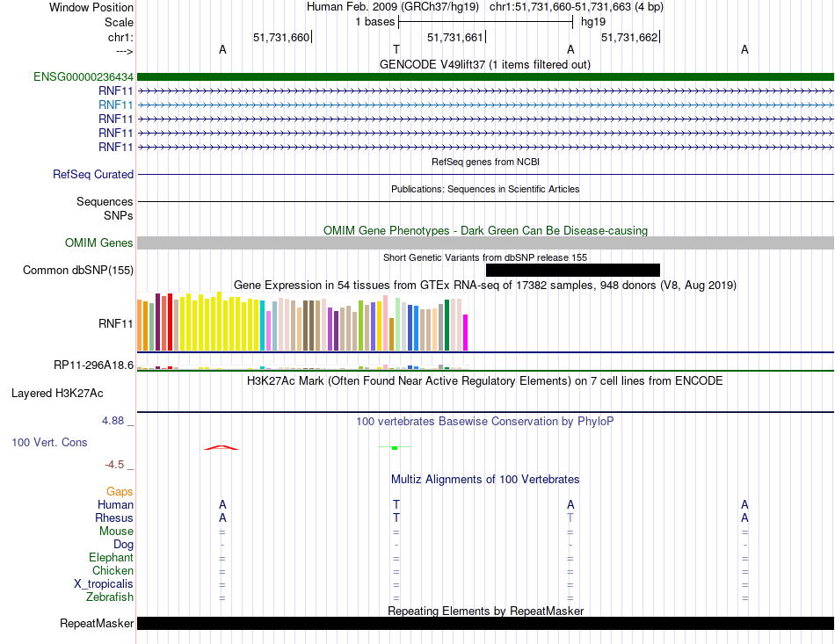Click the Multiz Alignments of 100 Vertebrates title
The width and height of the screenshot is (835, 644).
485,479
